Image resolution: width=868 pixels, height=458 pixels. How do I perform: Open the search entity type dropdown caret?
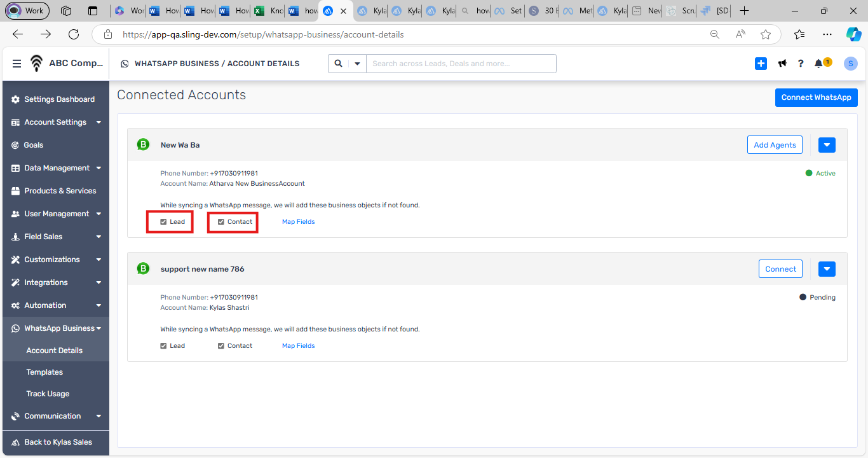click(357, 64)
